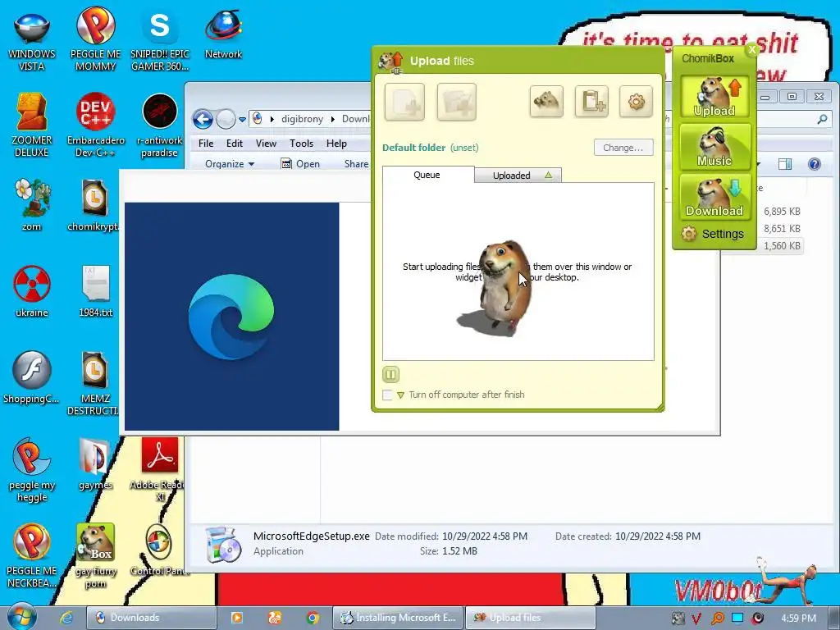840x630 pixels.
Task: Click the MicrosoftEdgeSetup.exe details icon
Action: click(223, 544)
